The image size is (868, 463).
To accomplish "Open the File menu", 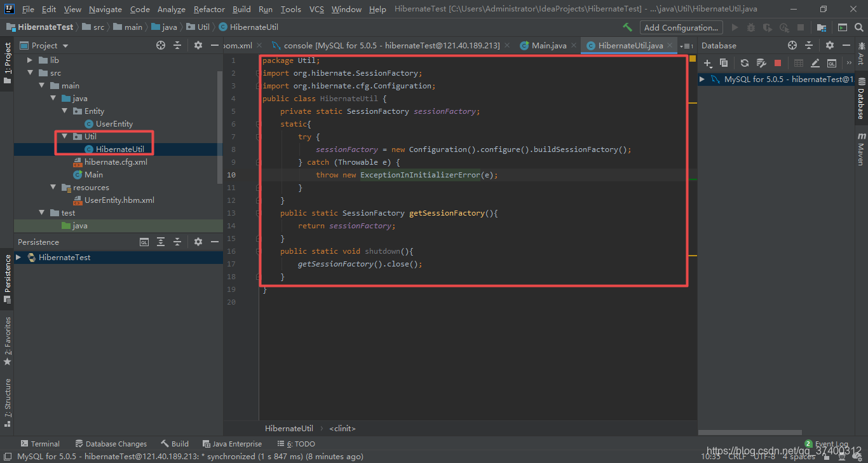I will [x=28, y=9].
